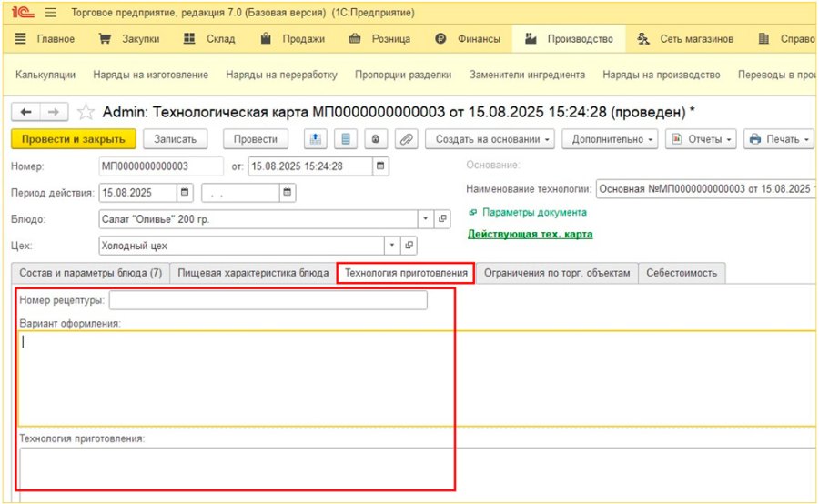This screenshot has height=504, width=819.
Task: Open the Справочники section
Action: pos(786,39)
